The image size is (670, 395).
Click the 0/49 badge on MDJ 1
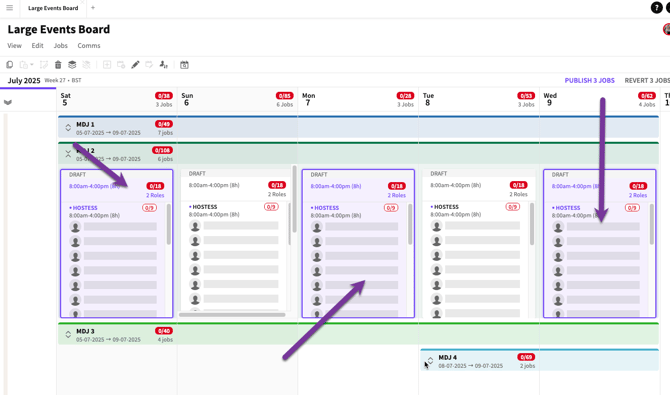pos(164,124)
